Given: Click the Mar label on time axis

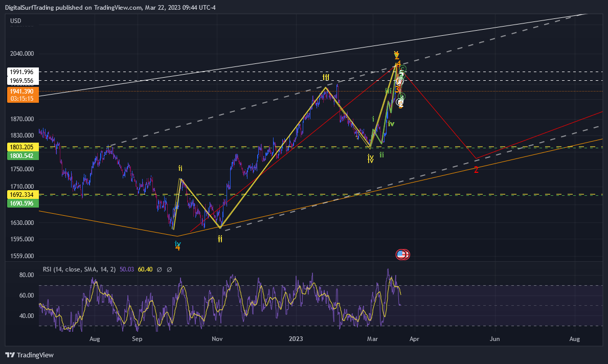Looking at the screenshot, I should point(372,339).
